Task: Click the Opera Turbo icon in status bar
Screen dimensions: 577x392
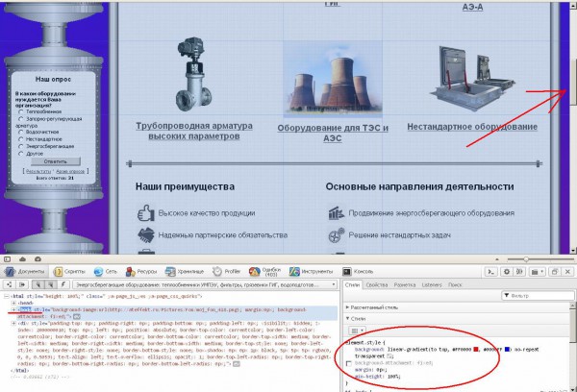Action: [x=38, y=258]
